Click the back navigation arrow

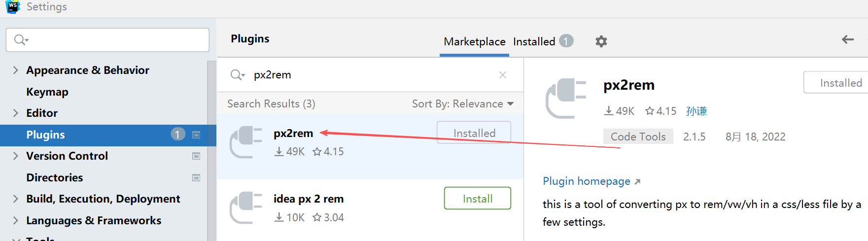point(847,39)
